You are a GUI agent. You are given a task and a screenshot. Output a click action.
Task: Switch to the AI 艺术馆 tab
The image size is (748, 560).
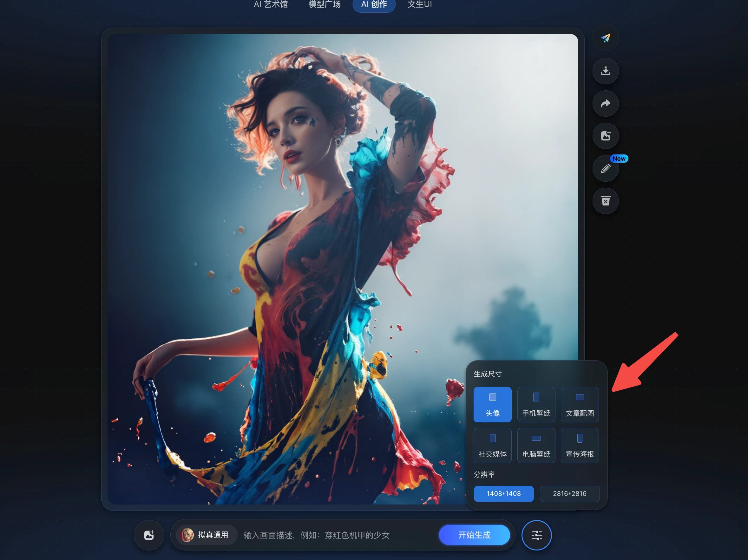click(x=271, y=4)
